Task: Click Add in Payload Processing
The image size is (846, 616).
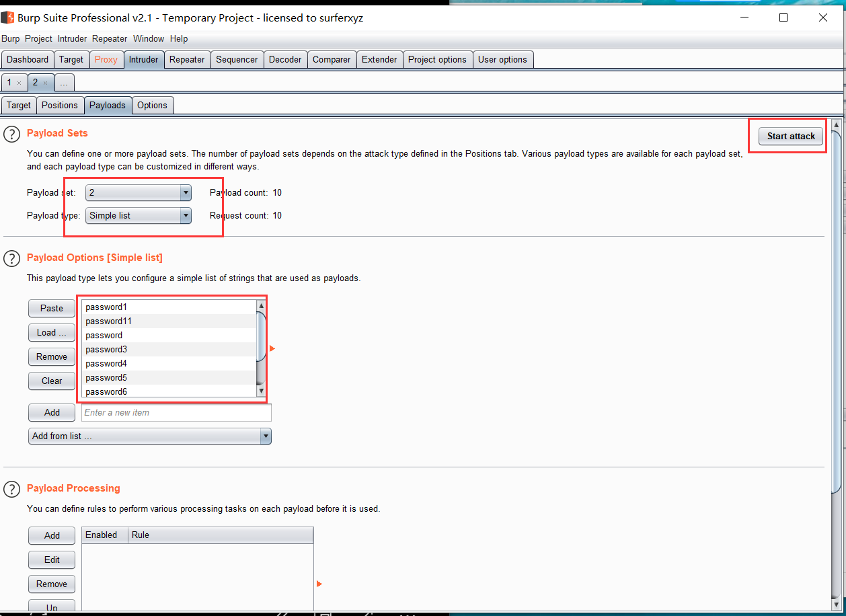Action: click(x=52, y=536)
